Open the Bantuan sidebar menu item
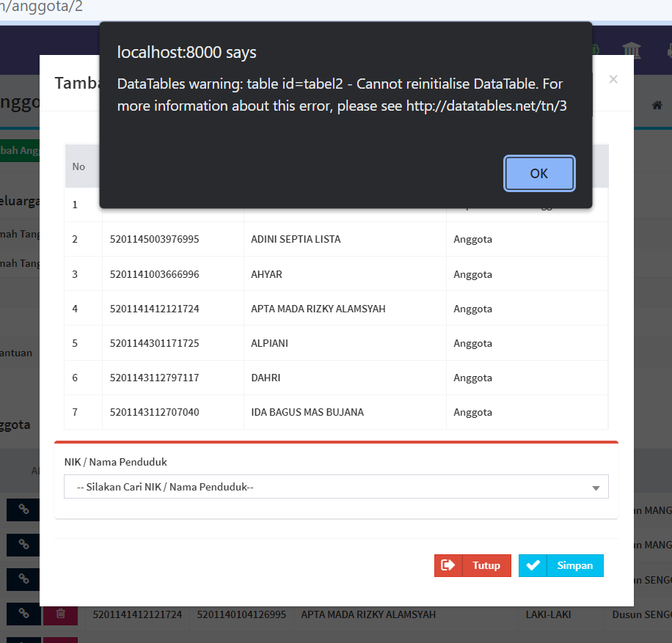 15,353
